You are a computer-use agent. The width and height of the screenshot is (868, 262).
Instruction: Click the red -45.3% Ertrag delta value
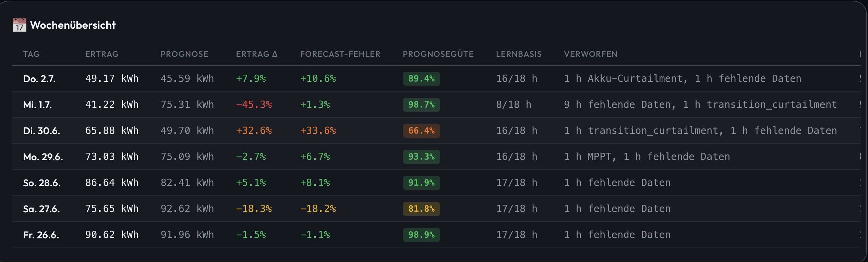coord(254,105)
